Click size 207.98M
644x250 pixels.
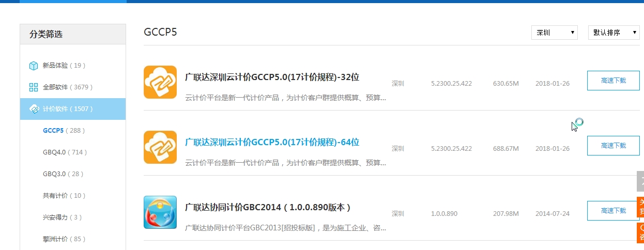[x=505, y=214]
